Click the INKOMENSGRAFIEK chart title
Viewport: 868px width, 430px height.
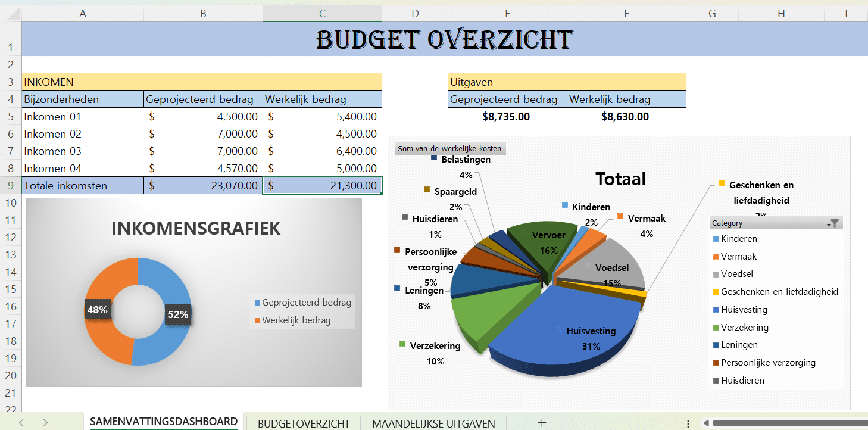196,228
